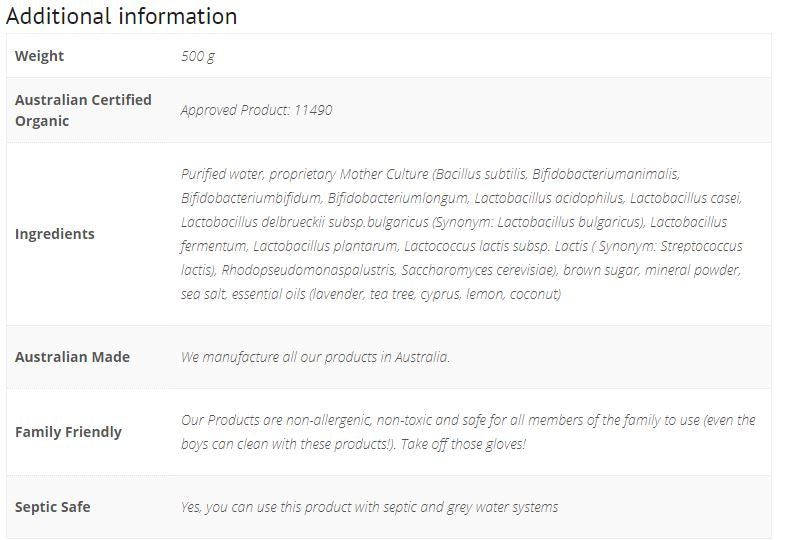Select the Lactobacillus acidophilus ingredient text
This screenshot has width=785, height=540.
pyautogui.click(x=549, y=198)
